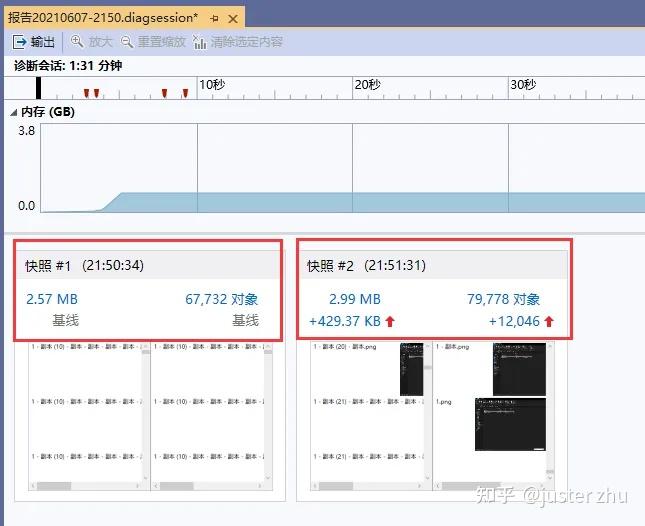Viewport: 645px width, 526px height.
Task: Click the first red snapshot marker on timeline
Action: [x=86, y=93]
